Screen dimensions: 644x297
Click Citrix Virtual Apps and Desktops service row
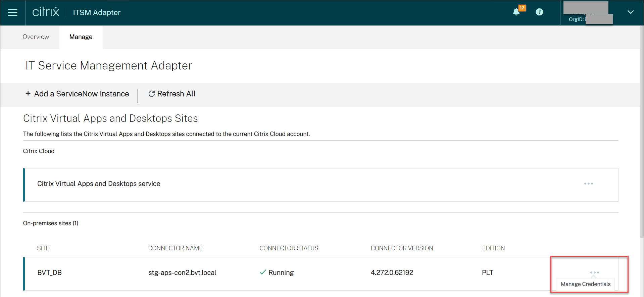point(321,185)
